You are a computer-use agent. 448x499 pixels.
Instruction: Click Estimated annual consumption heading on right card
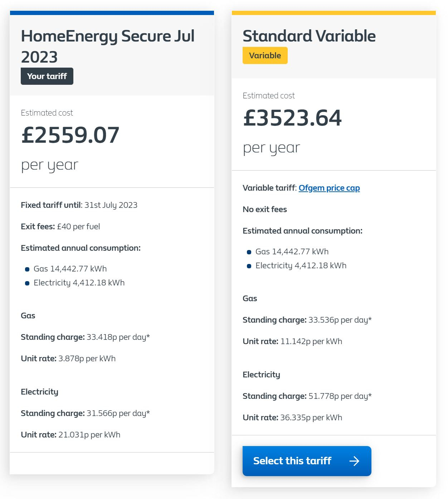(x=303, y=231)
